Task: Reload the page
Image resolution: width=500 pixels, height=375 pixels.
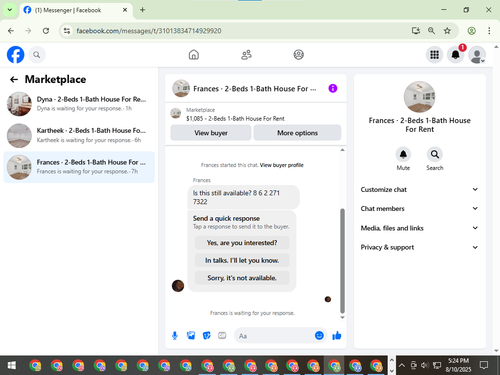Action: pyautogui.click(x=46, y=31)
